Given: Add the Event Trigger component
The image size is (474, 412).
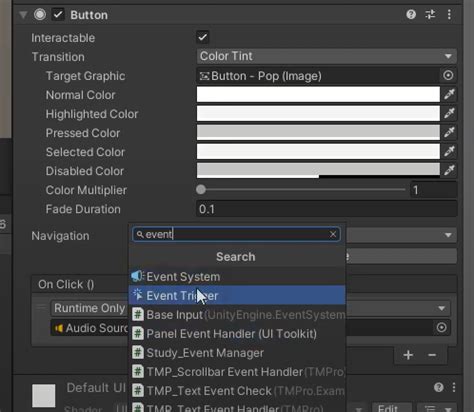Looking at the screenshot, I should tap(237, 295).
